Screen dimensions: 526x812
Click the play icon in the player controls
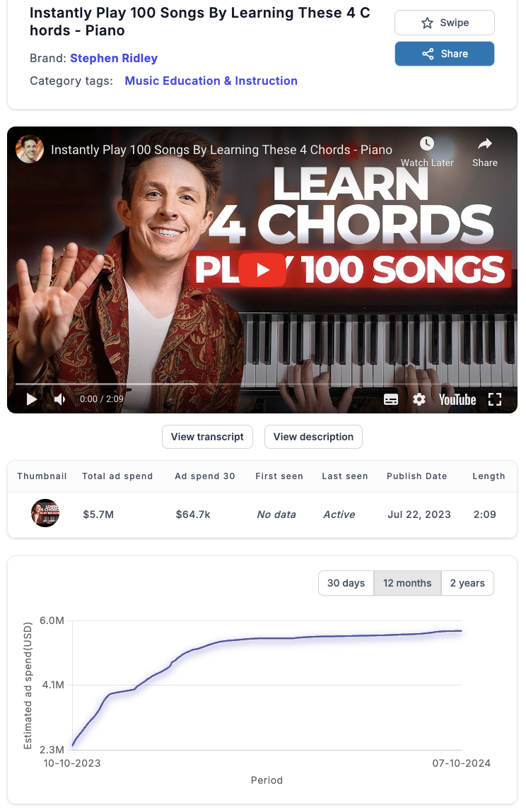coord(32,399)
